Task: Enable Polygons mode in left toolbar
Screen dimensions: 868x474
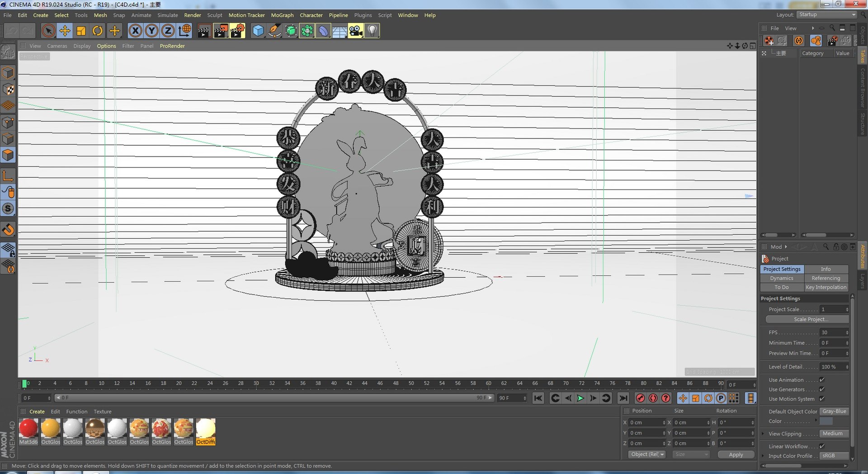Action: (x=9, y=155)
